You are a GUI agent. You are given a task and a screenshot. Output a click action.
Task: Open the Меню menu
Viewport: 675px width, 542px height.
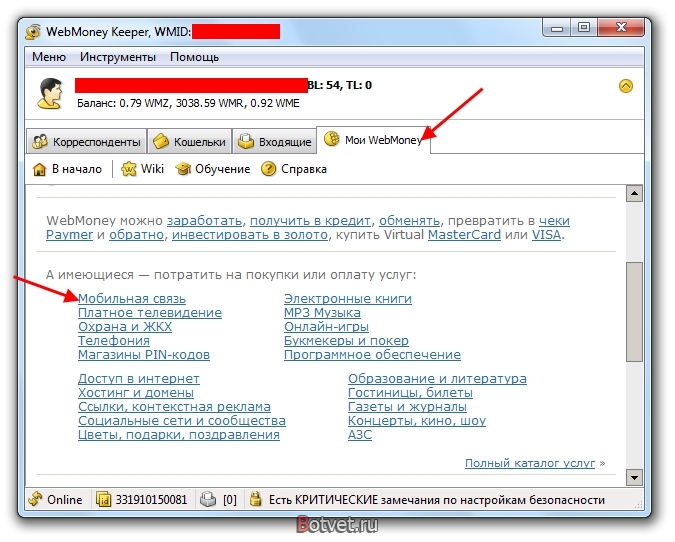point(49,57)
